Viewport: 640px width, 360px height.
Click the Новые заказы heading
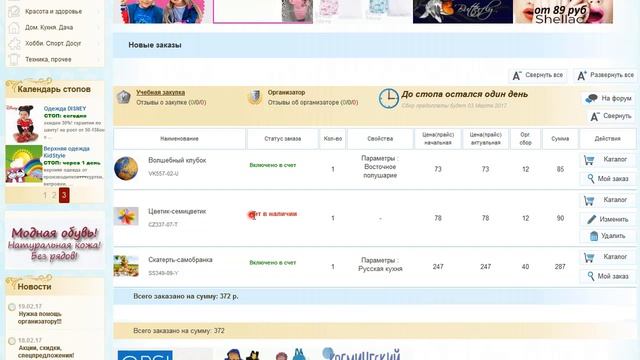click(x=155, y=45)
